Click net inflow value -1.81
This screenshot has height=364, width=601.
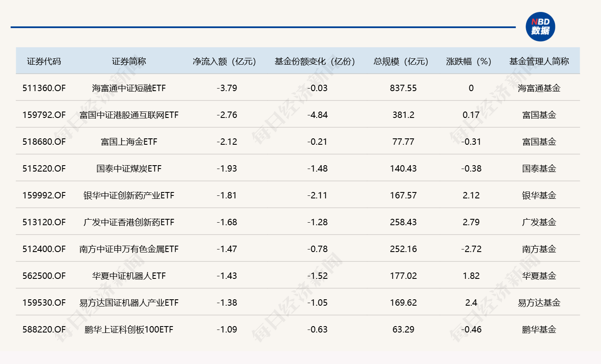(x=227, y=195)
